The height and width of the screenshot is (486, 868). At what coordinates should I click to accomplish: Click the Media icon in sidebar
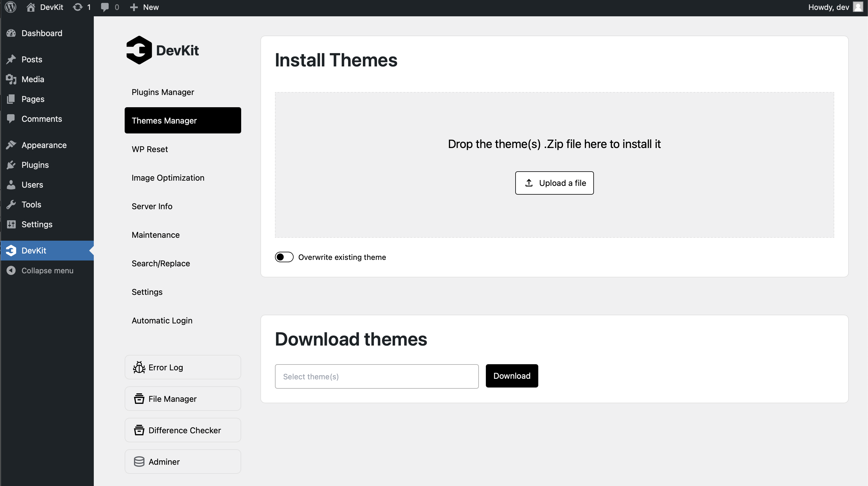pyautogui.click(x=11, y=79)
